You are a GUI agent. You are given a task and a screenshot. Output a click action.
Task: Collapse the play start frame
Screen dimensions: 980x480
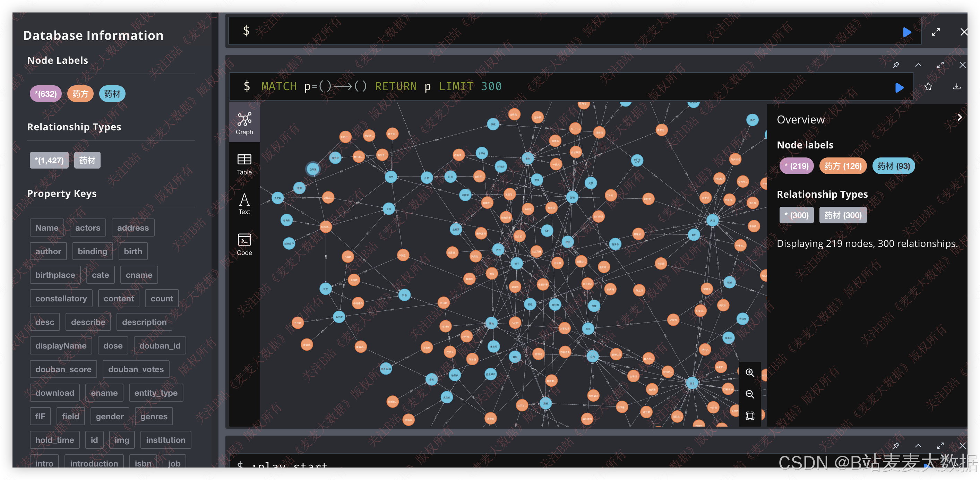click(x=918, y=445)
